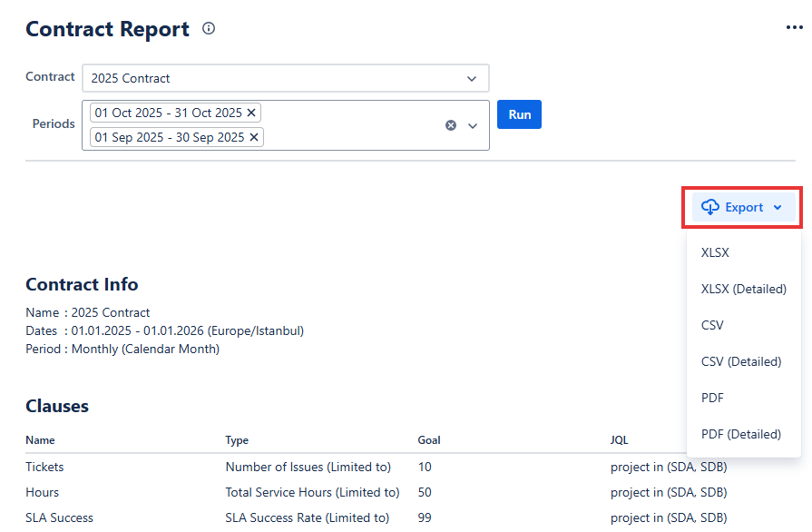Click the info icon beside Contract Report
Screen dimensions: 812x532
click(209, 29)
